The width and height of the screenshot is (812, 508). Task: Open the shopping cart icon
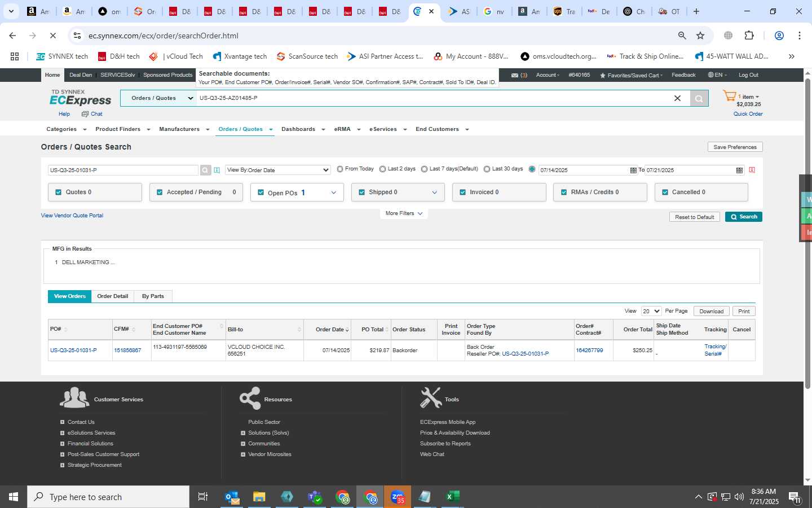pos(730,97)
